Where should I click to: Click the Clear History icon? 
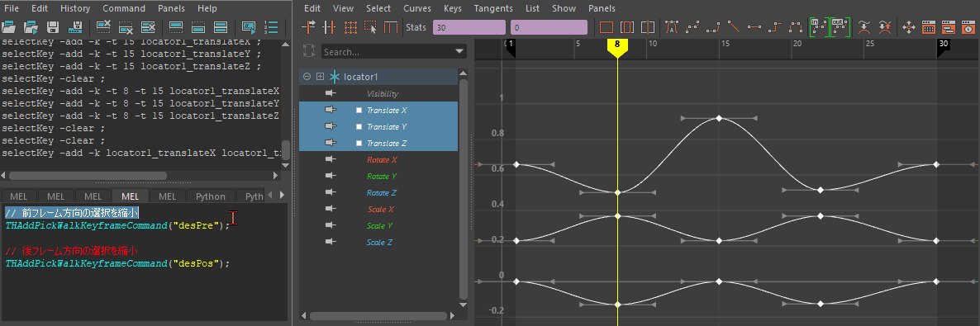[x=104, y=27]
